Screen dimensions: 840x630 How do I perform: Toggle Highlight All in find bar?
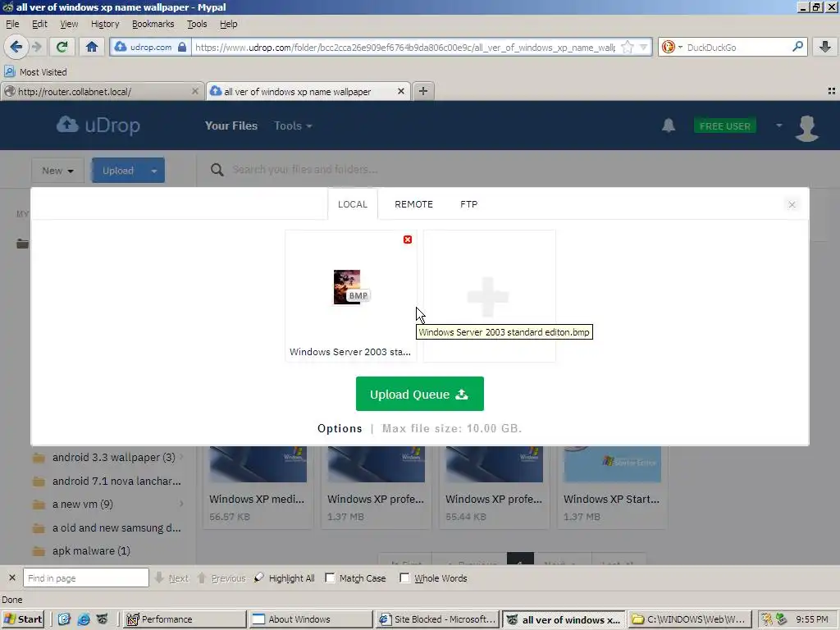(x=284, y=578)
